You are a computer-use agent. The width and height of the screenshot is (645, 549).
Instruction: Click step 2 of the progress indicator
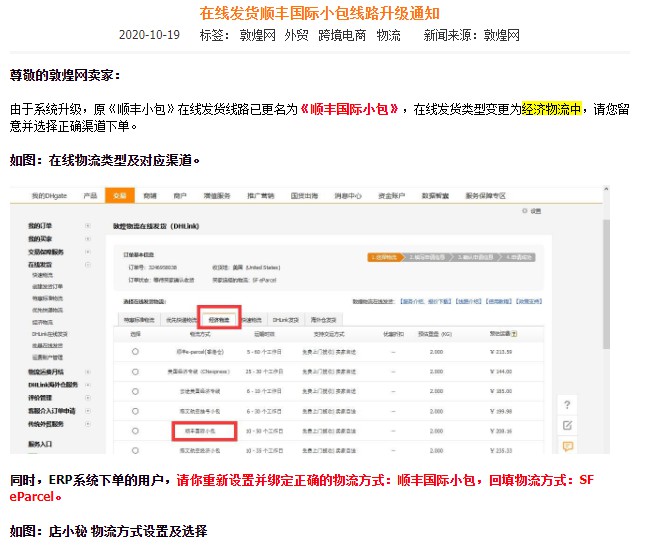pyautogui.click(x=427, y=257)
